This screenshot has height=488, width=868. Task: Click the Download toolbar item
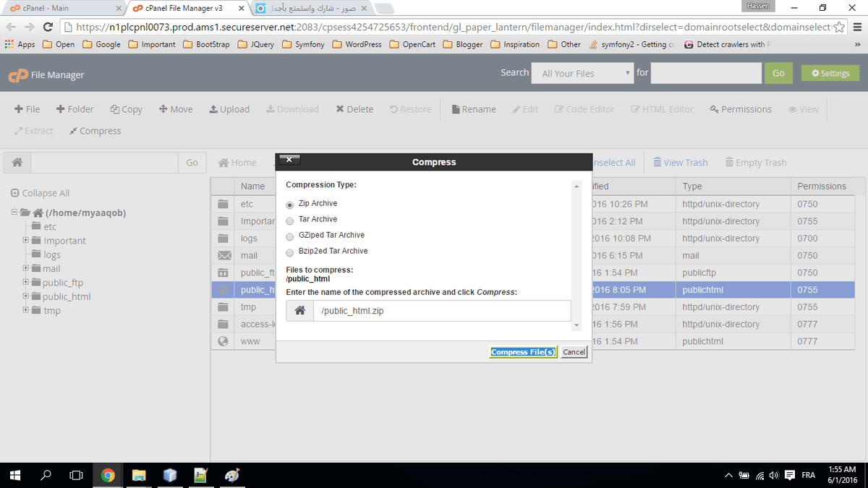pyautogui.click(x=292, y=109)
